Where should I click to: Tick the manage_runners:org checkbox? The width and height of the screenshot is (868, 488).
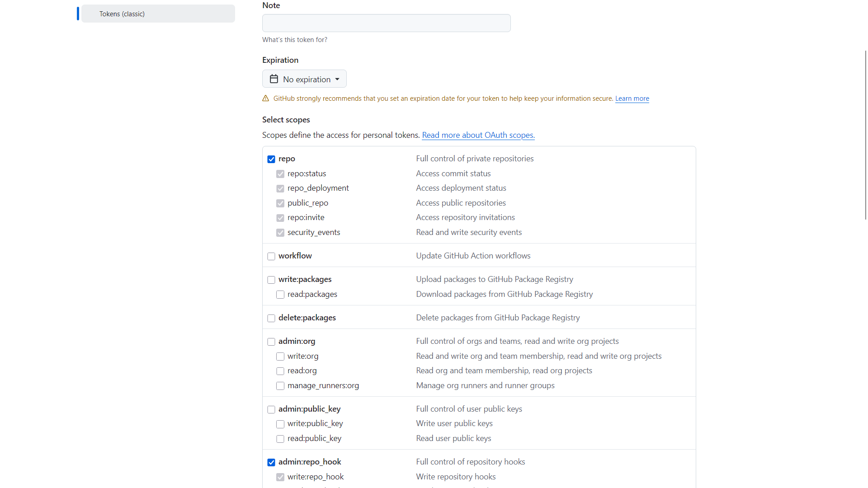point(280,386)
